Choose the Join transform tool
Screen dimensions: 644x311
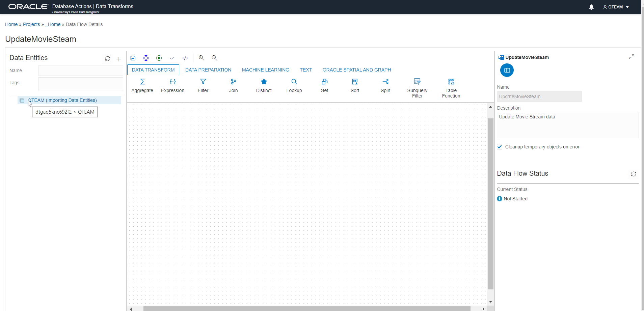coord(234,86)
